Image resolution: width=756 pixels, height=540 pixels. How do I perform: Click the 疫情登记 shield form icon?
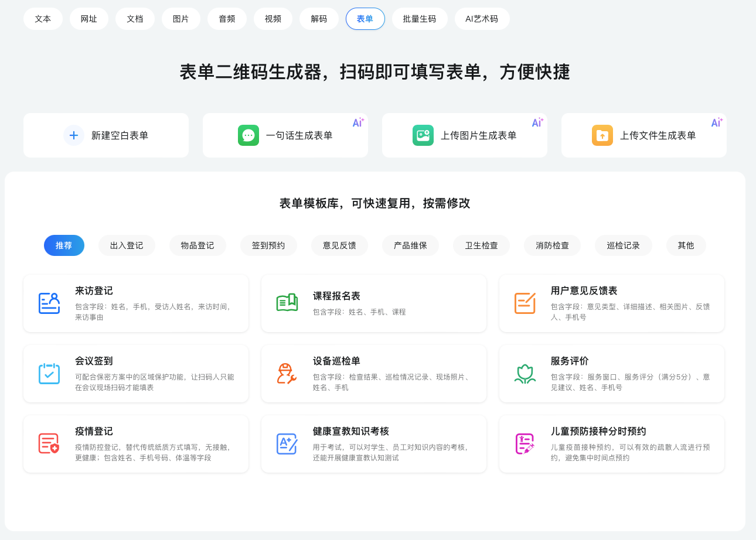pyautogui.click(x=49, y=444)
